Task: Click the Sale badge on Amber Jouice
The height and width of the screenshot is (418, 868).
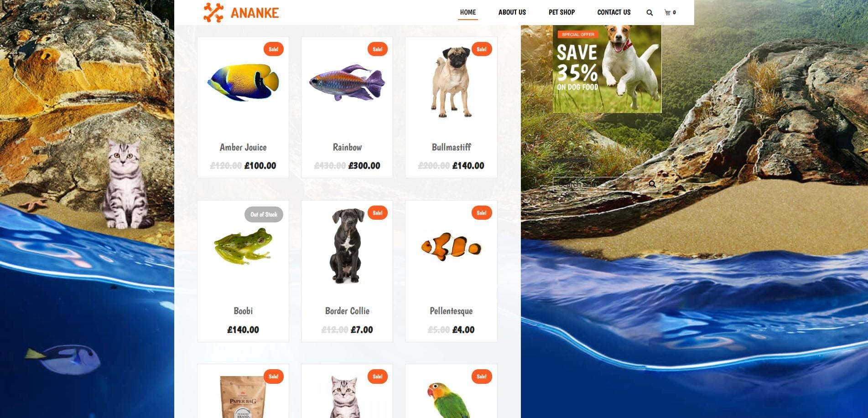Action: (274, 49)
